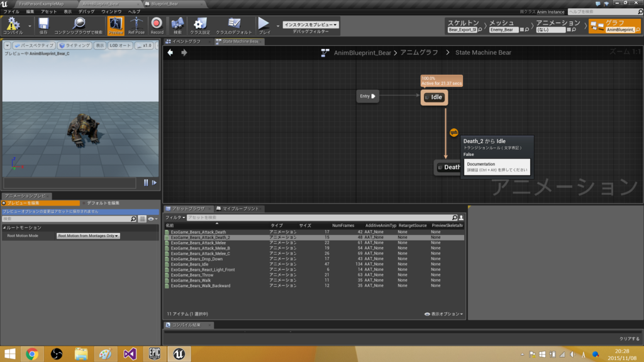
Task: Open viewport options dropdown arrow
Action: 8,45
